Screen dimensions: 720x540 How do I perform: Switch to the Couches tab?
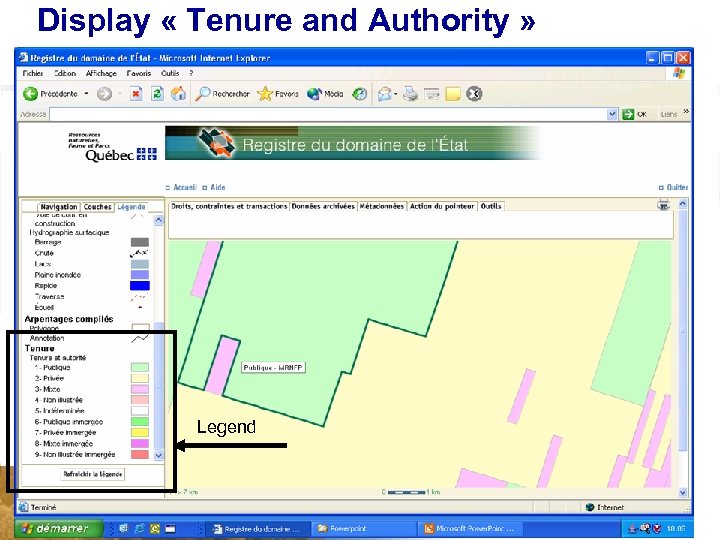pos(97,207)
